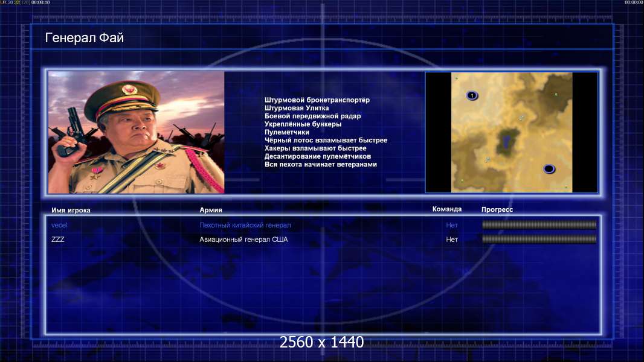Click team value 'Нет' in ZZZ row
This screenshot has height=362, width=644.
pos(452,240)
